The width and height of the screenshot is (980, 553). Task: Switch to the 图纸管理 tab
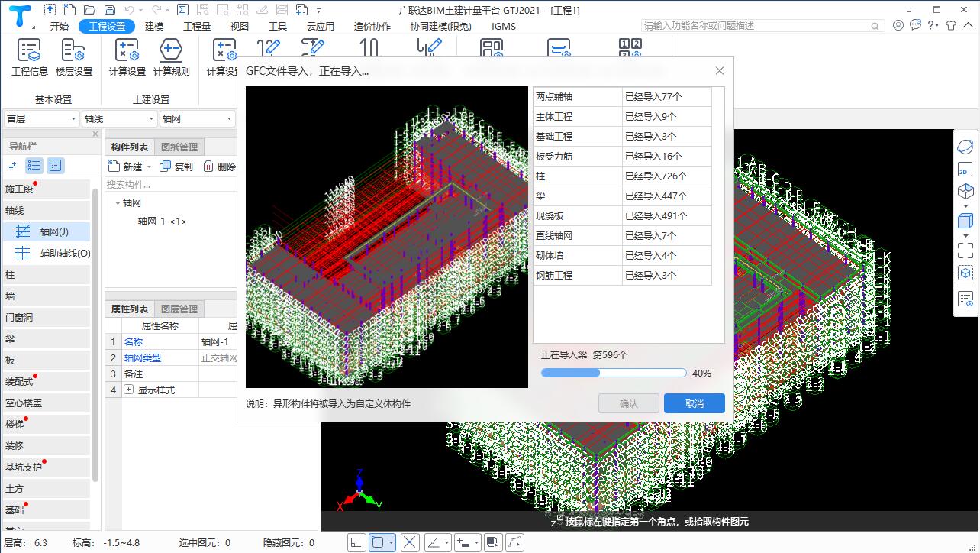(x=179, y=147)
